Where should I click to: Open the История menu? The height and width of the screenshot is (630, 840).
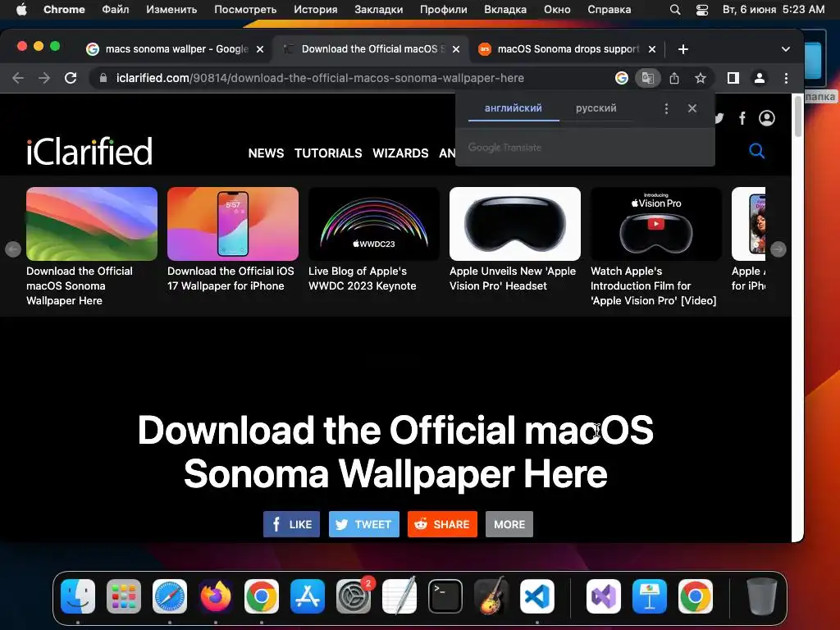(x=316, y=10)
